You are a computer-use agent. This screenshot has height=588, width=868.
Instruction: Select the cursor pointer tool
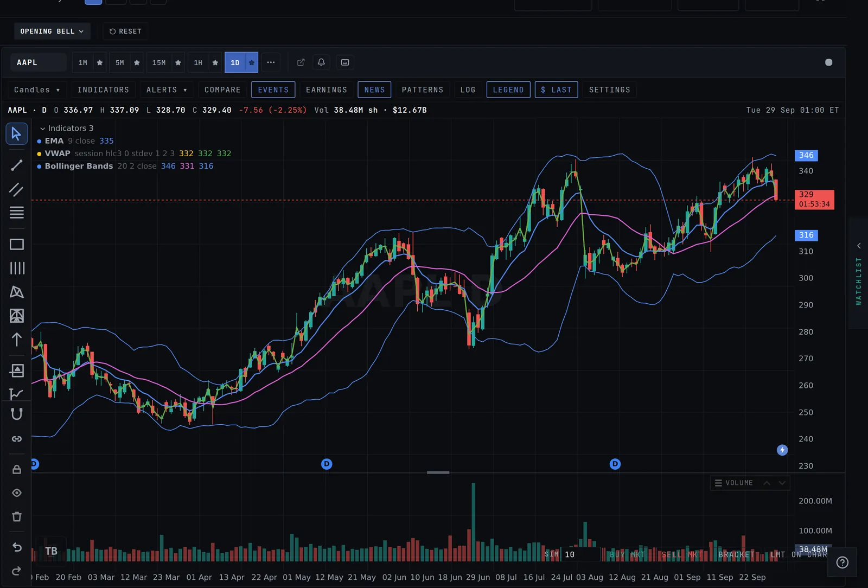point(17,133)
